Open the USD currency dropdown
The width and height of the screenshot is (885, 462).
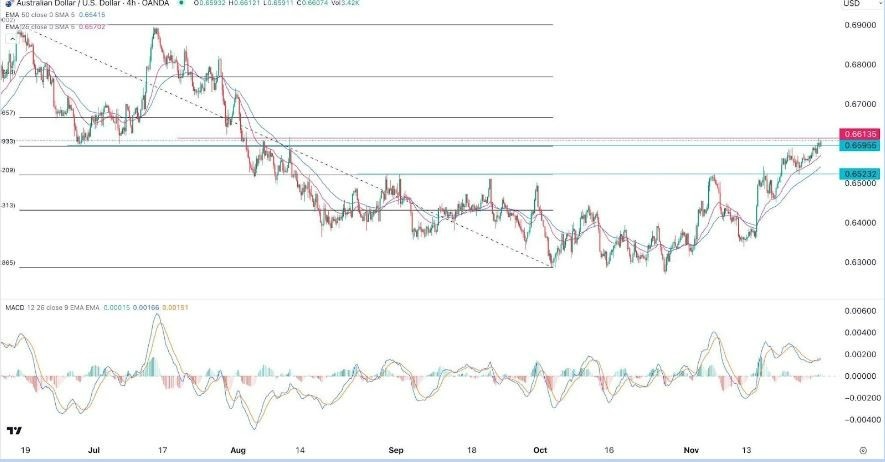coord(860,3)
